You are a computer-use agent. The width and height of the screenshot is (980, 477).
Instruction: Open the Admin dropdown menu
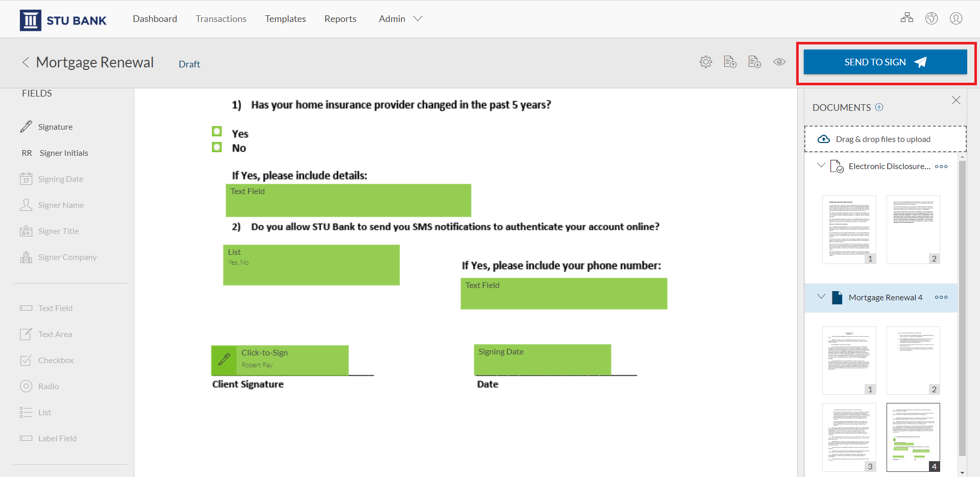400,19
